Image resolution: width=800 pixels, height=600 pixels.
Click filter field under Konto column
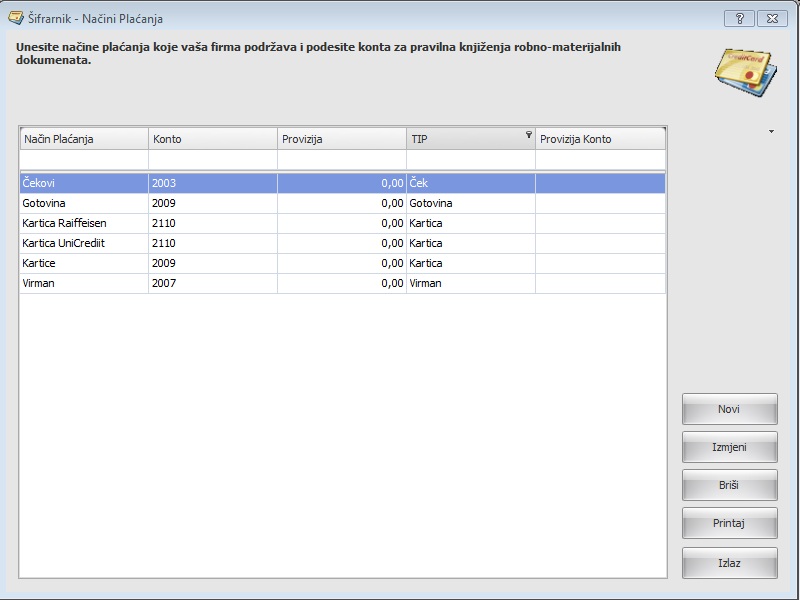coord(212,160)
